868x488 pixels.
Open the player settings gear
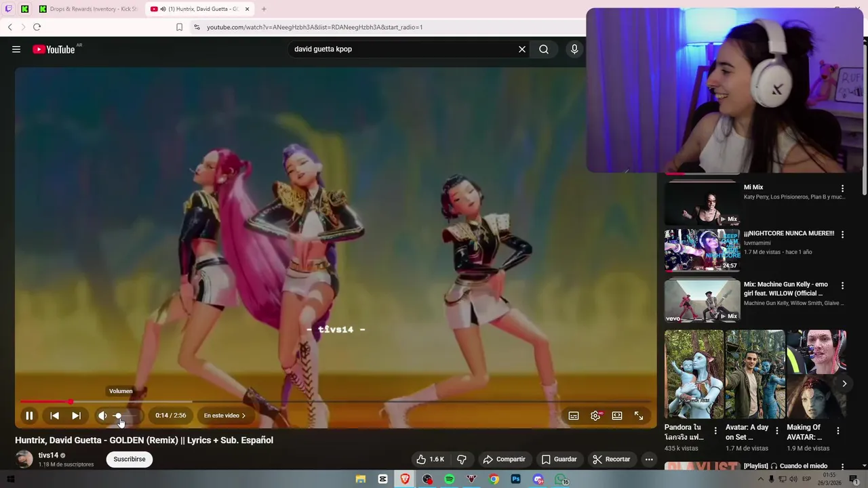coord(595,415)
